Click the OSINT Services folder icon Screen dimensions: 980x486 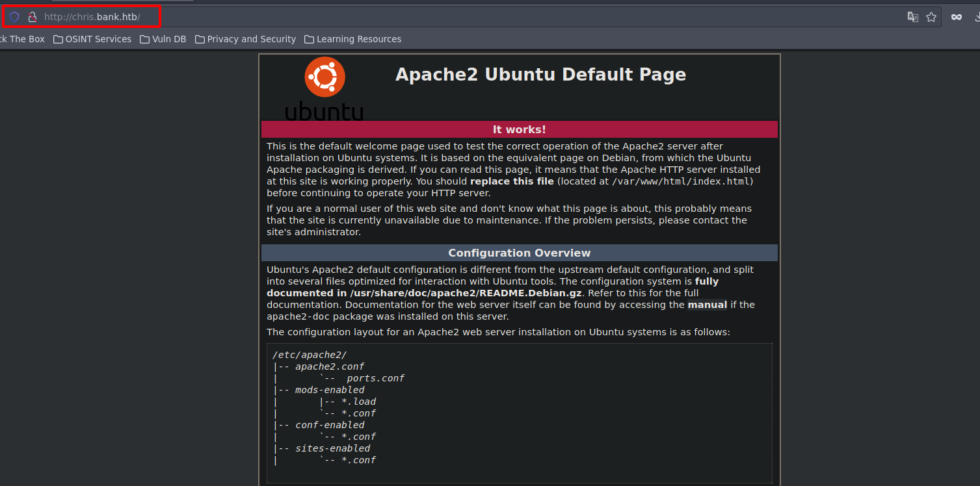[59, 39]
